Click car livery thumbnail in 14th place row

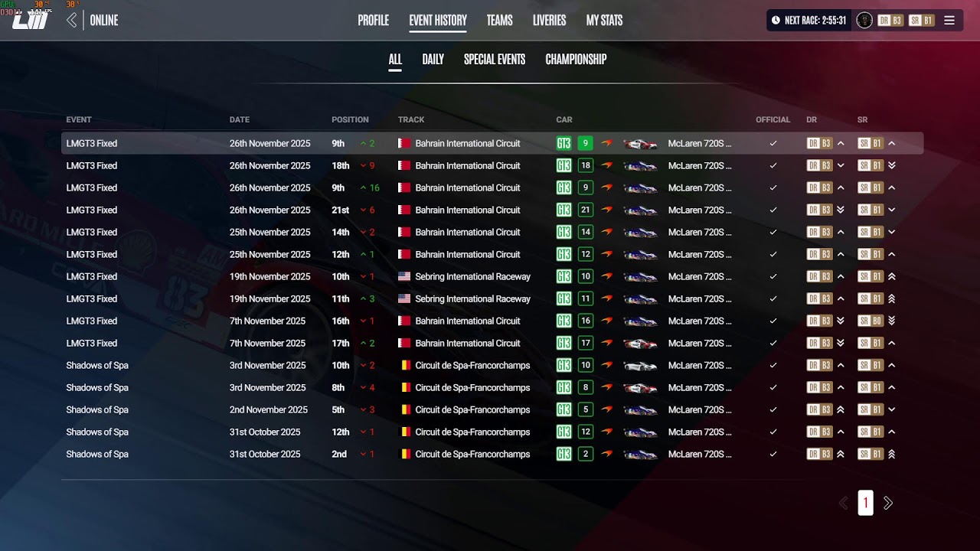point(640,232)
